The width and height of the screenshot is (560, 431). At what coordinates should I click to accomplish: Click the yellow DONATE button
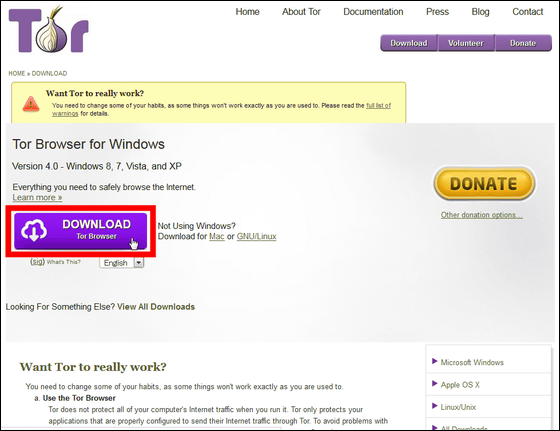484,184
